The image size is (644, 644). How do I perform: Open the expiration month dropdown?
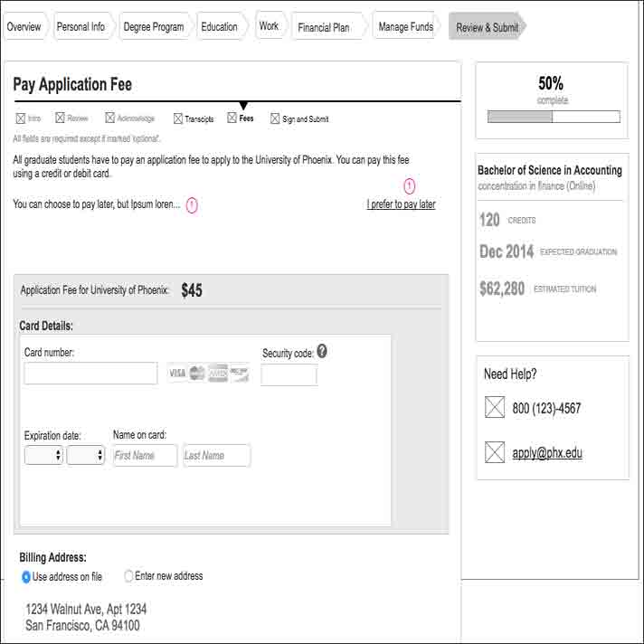click(44, 455)
